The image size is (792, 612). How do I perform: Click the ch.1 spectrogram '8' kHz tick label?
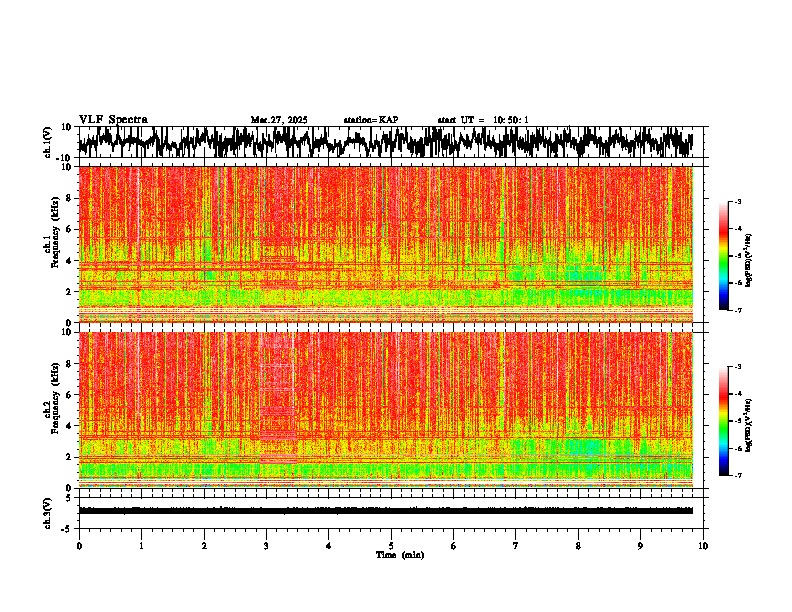pyautogui.click(x=70, y=198)
